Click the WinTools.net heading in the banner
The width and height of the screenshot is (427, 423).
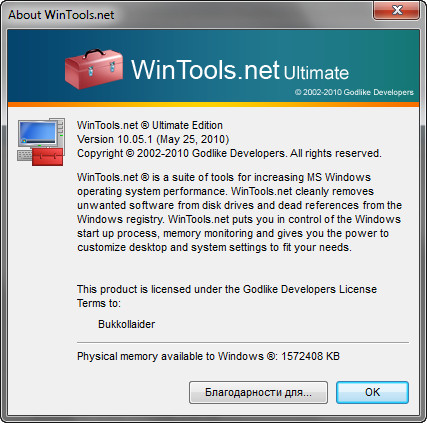pyautogui.click(x=205, y=70)
